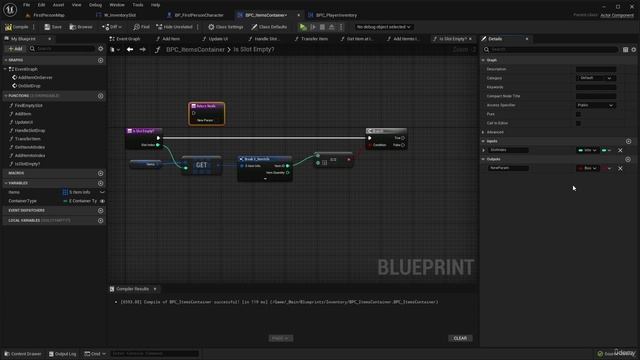Add a new graph via Graphs plus icon
Screen dimensions: 640x360
click(x=100, y=60)
